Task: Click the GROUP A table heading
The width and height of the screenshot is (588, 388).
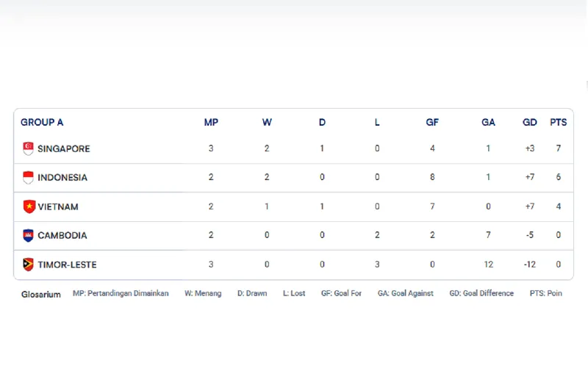Action: [42, 122]
